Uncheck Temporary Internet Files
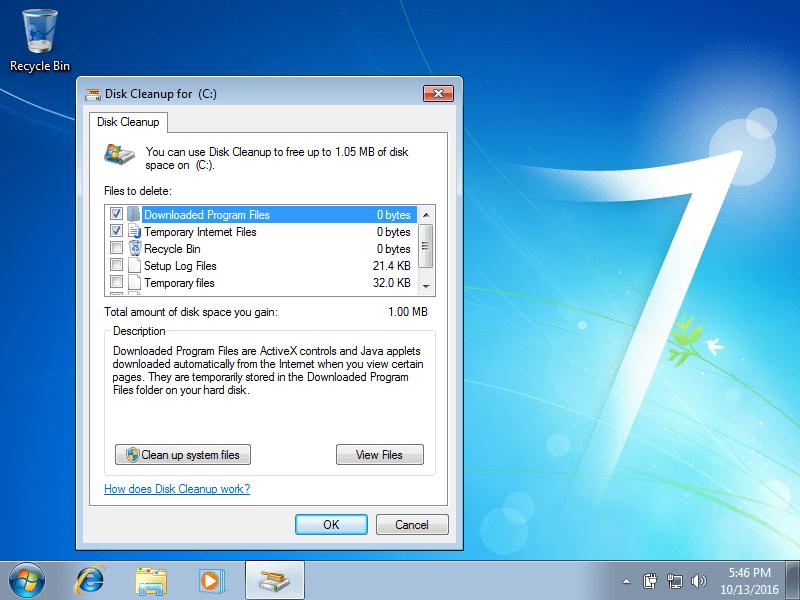Viewport: 800px width, 600px height. pyautogui.click(x=116, y=231)
